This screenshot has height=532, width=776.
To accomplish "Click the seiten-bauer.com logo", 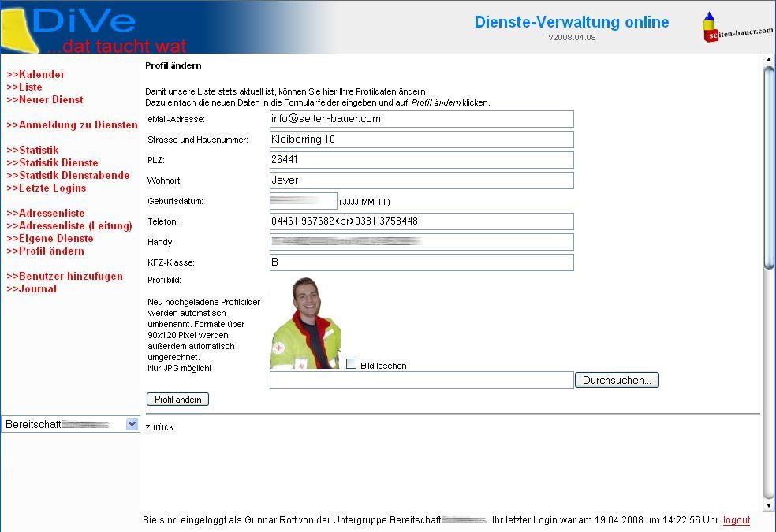I will 737,28.
